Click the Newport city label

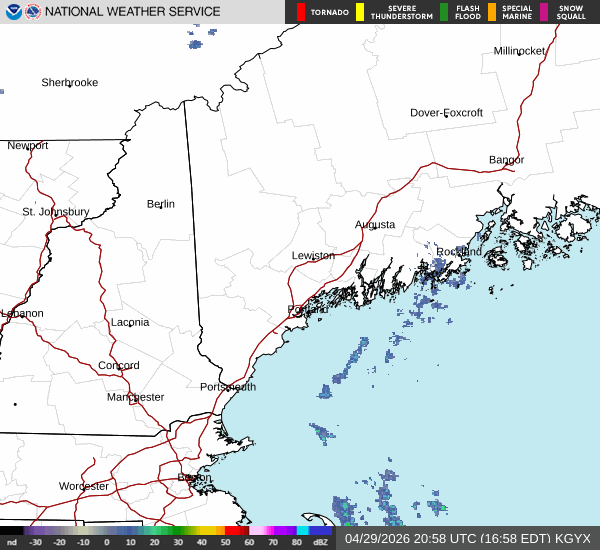[x=28, y=146]
